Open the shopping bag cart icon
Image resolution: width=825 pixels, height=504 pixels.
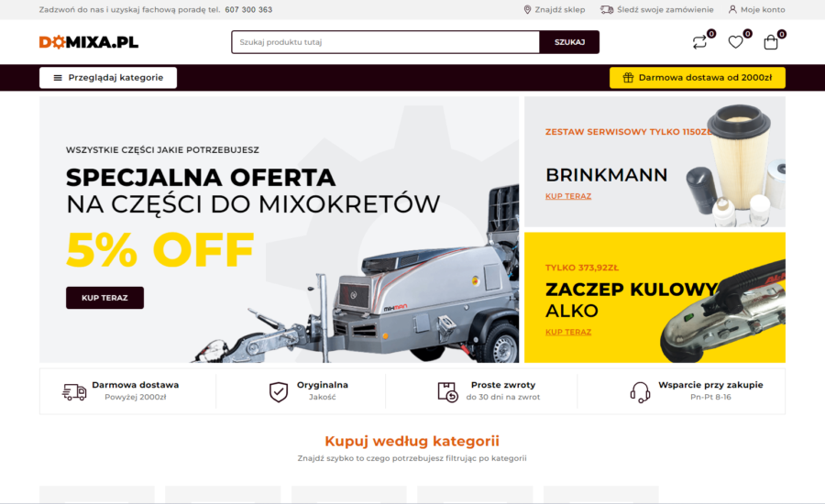click(x=771, y=42)
